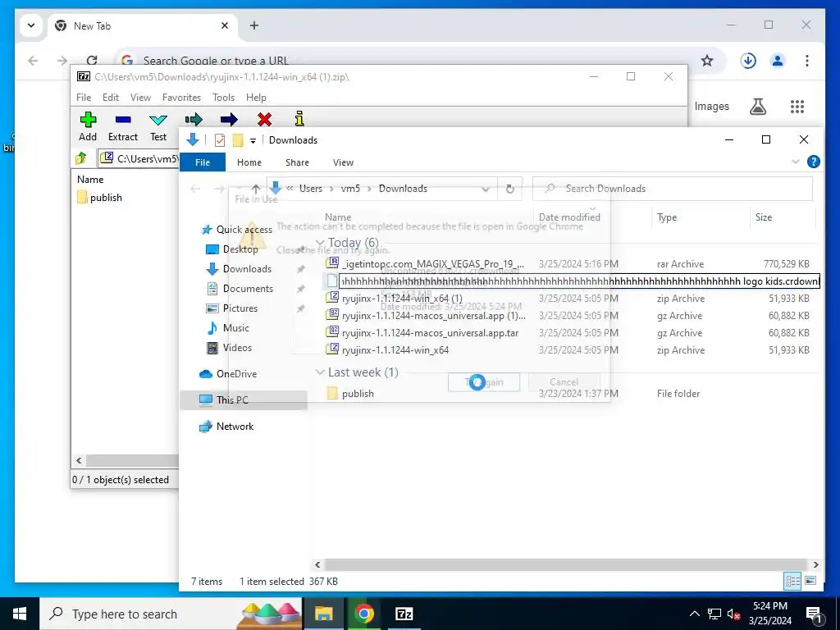Open the Home tab in Explorer ribbon
Image resolution: width=840 pixels, height=630 pixels.
249,162
